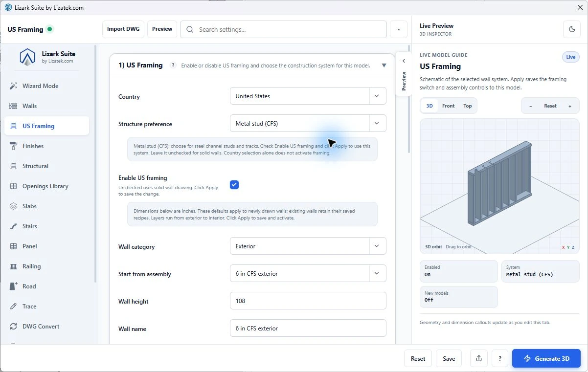Image resolution: width=588 pixels, height=372 pixels.
Task: Open the Railing section
Action: click(x=46, y=266)
